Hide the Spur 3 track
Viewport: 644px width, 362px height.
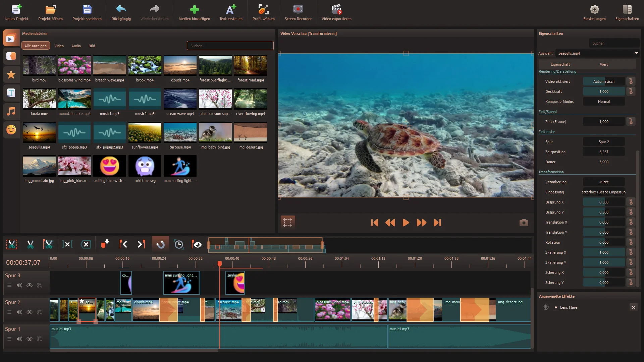[30, 285]
